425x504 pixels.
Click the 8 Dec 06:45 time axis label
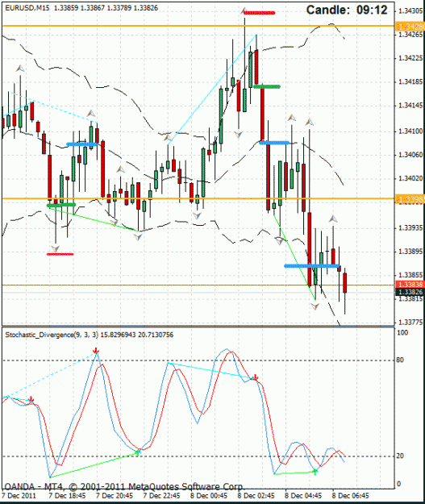pyautogui.click(x=351, y=495)
